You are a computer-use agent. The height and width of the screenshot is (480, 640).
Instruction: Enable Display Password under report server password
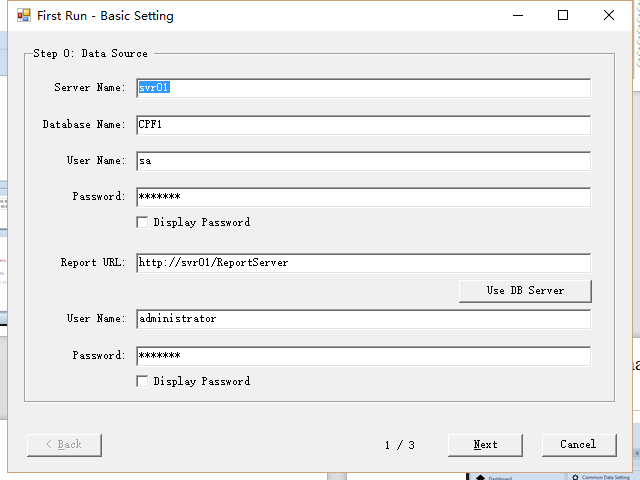(x=142, y=381)
